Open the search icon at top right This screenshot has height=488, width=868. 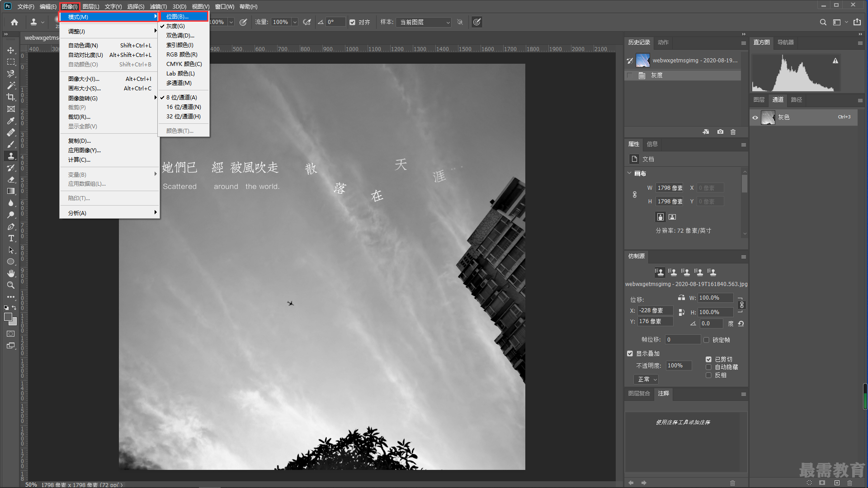coord(823,22)
